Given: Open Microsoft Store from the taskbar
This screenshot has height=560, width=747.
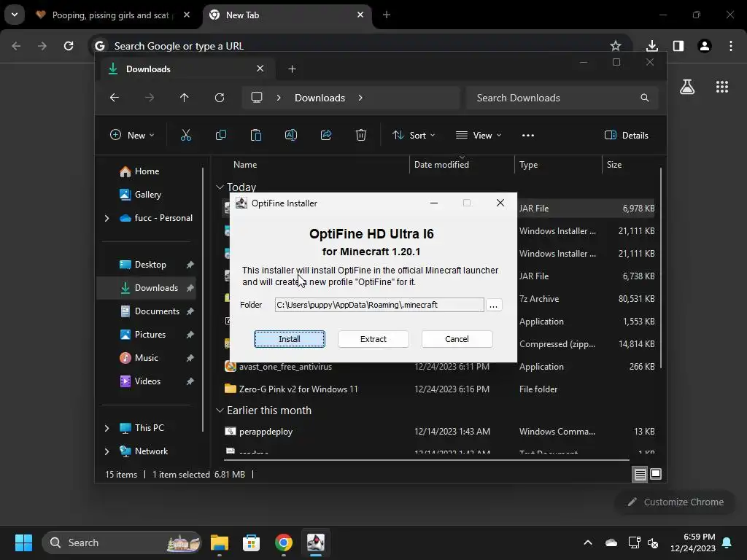Looking at the screenshot, I should [x=251, y=542].
